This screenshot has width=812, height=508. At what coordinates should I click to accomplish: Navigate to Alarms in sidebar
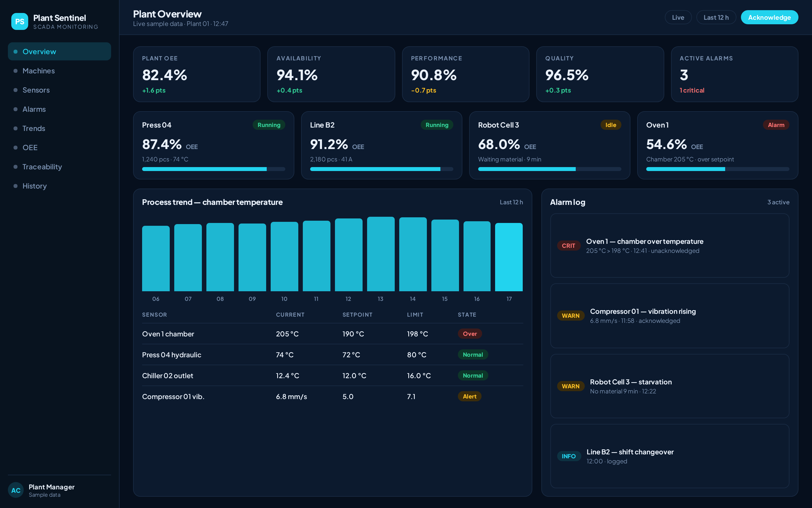click(59, 109)
